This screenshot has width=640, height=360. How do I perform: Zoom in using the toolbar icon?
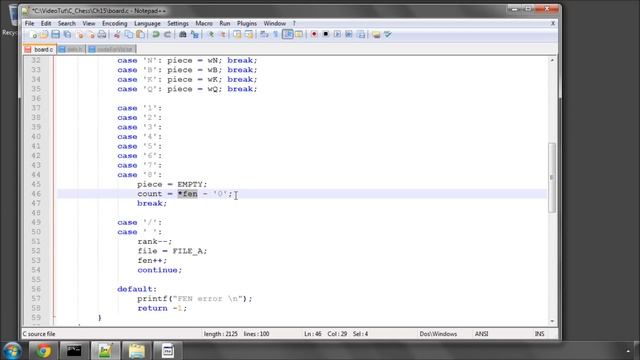tap(211, 35)
